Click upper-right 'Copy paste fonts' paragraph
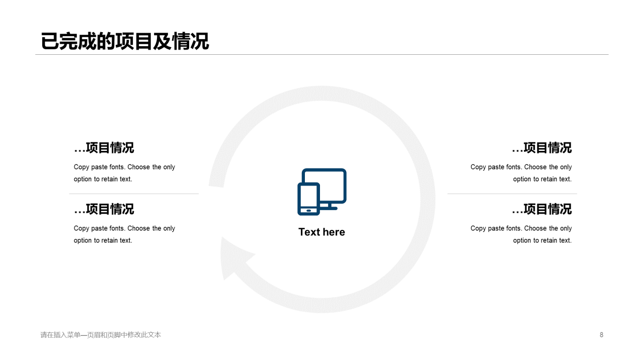 [521, 173]
